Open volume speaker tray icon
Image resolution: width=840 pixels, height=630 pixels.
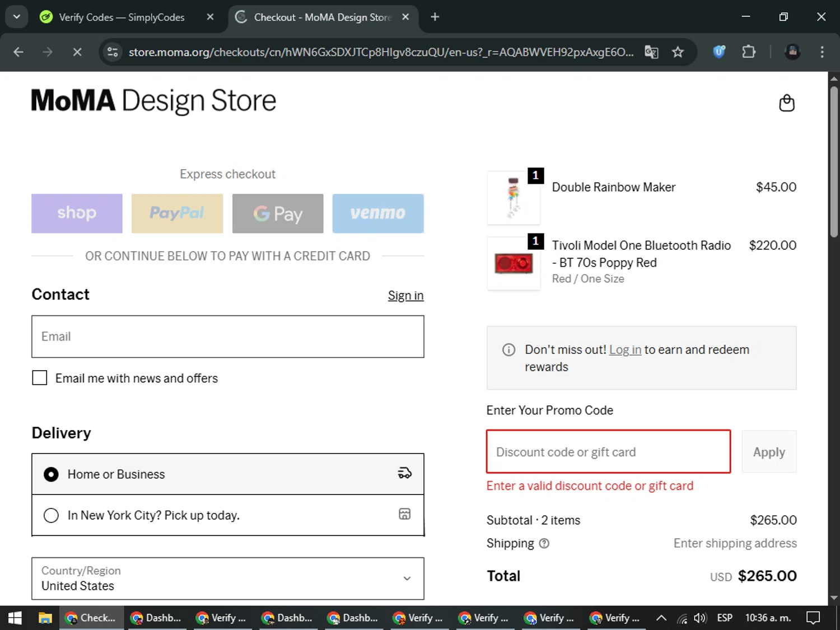700,618
